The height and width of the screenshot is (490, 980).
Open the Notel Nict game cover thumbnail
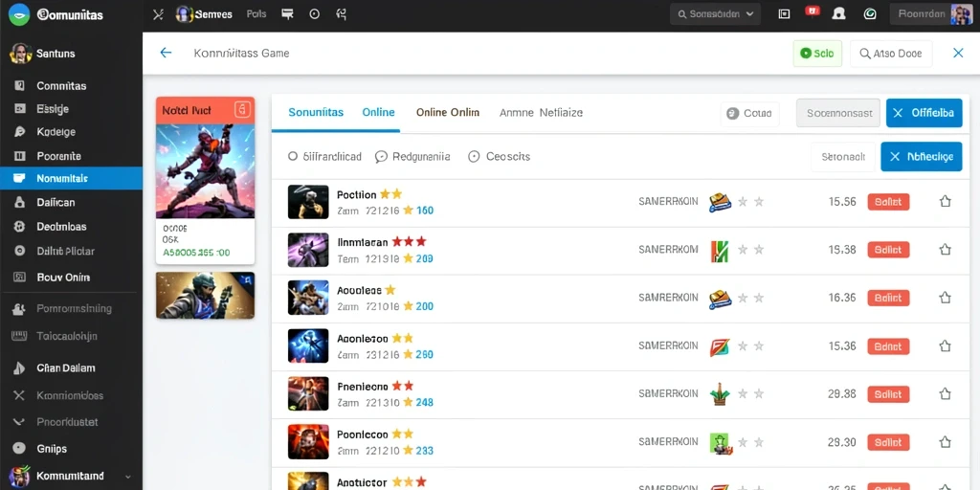(x=205, y=170)
